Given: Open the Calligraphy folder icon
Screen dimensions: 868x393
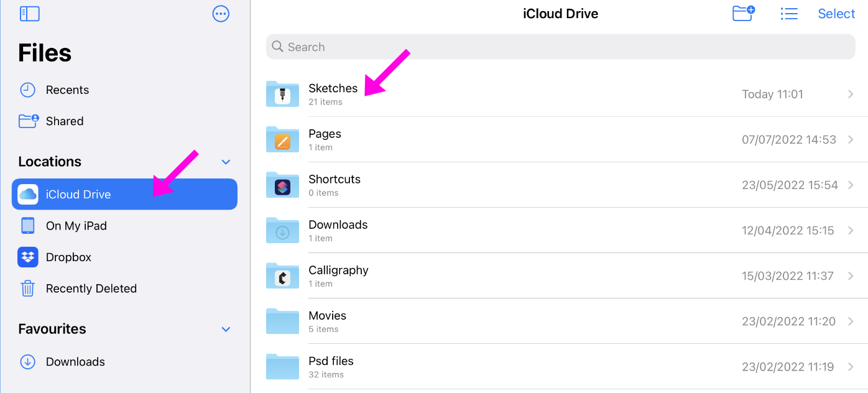Looking at the screenshot, I should click(282, 275).
